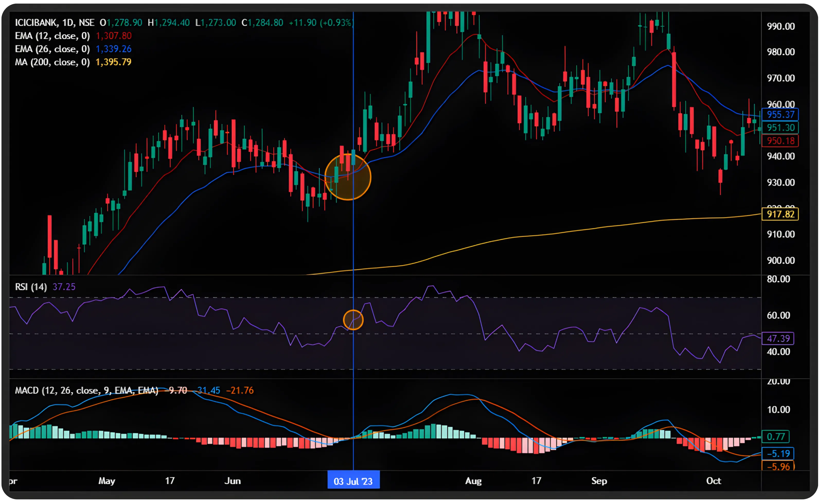This screenshot has width=824, height=504.
Task: Click the Aug label on time axis
Action: point(473,481)
